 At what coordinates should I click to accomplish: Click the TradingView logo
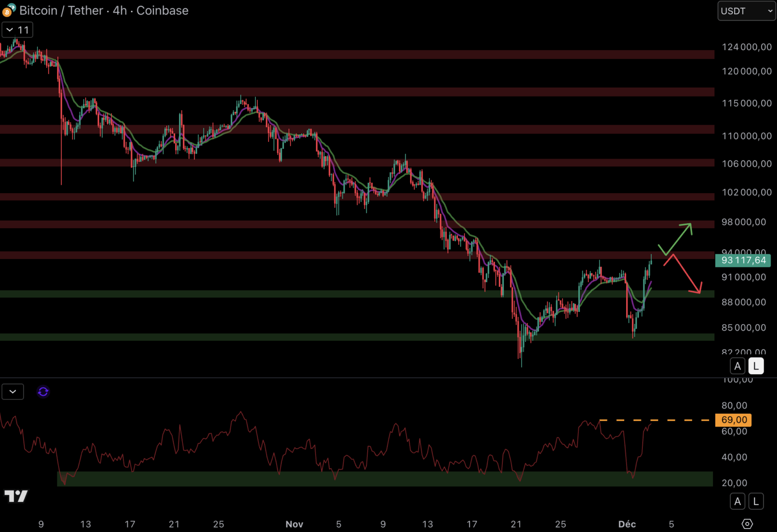point(16,496)
